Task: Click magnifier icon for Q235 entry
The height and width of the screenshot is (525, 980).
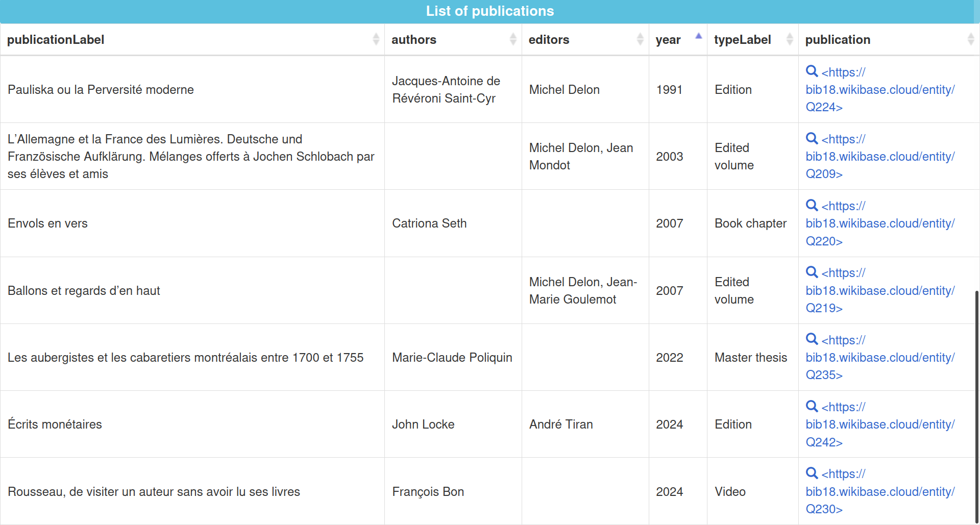Action: 812,339
